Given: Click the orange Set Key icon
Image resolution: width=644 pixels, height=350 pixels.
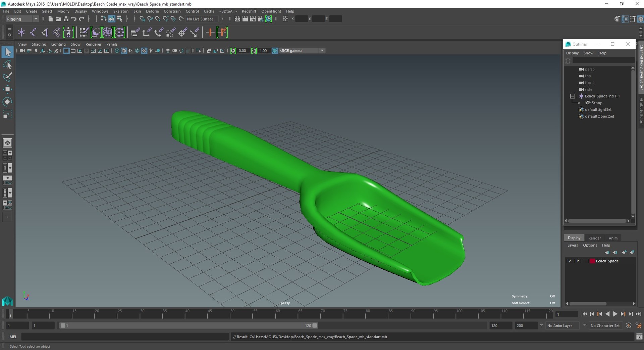Looking at the screenshot, I should 210,32.
